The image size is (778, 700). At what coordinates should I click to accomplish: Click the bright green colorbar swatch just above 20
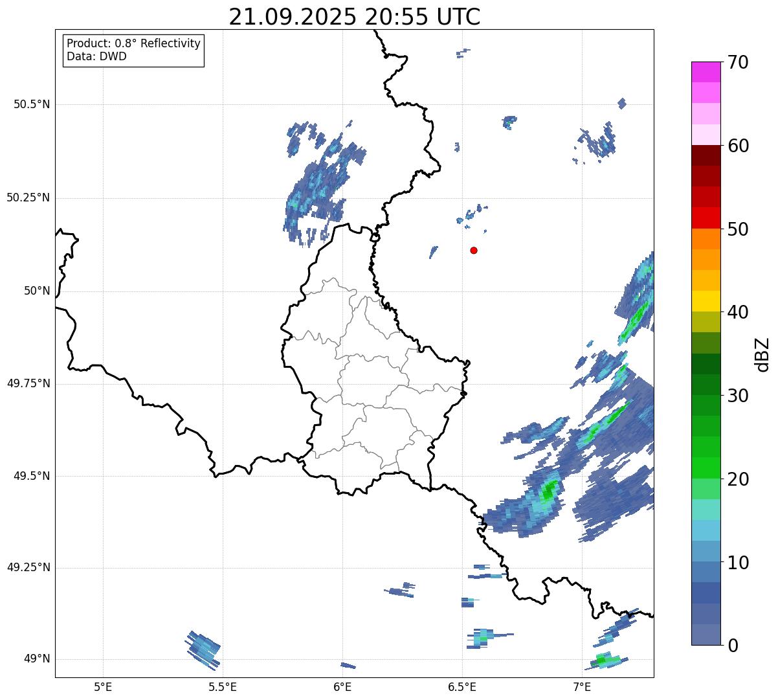(706, 468)
